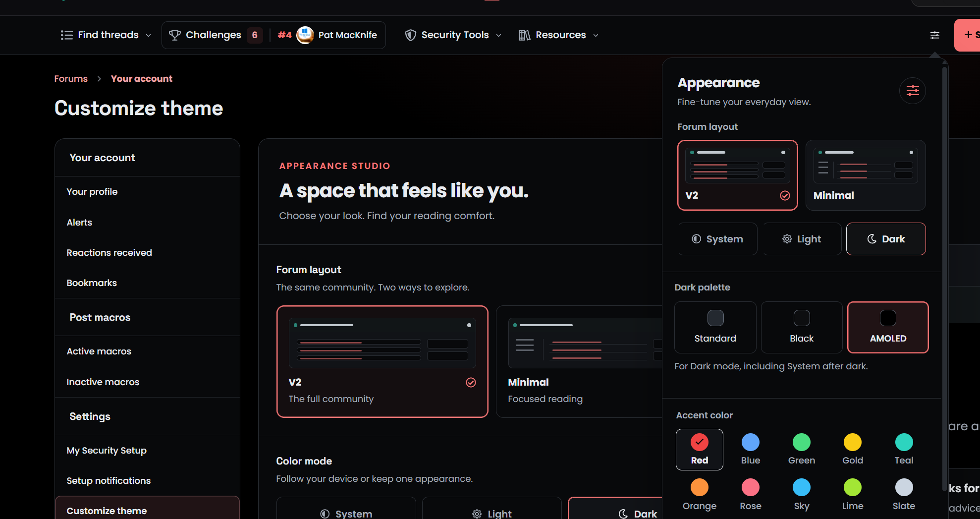Click Pat MacKnife's avatar

[x=305, y=35]
